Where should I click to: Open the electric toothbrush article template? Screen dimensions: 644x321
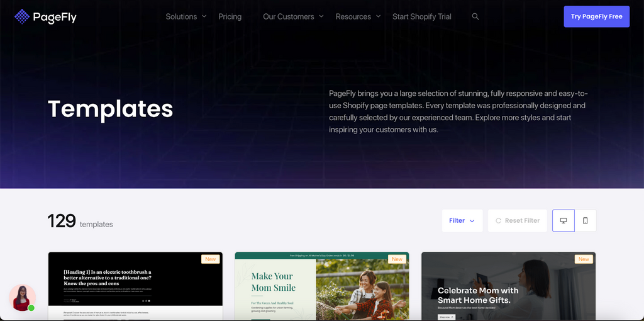click(135, 286)
